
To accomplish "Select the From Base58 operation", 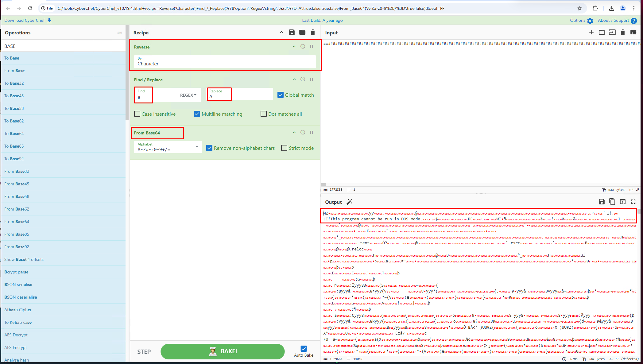I will point(64,196).
